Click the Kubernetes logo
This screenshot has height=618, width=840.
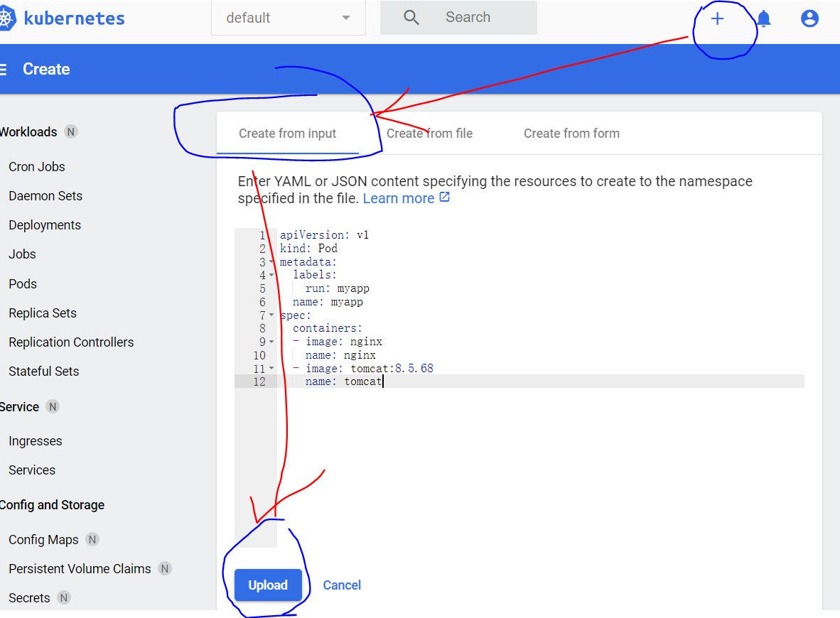click(6, 18)
